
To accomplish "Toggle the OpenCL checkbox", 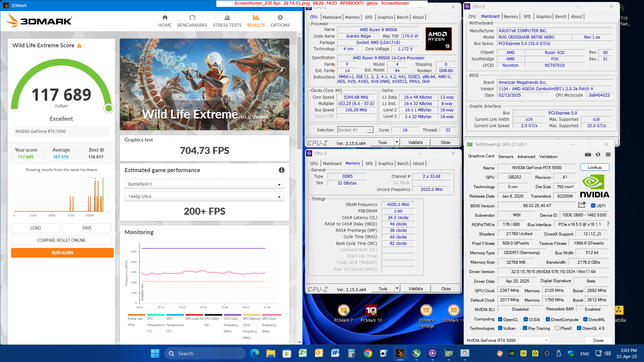I will tap(500, 319).
